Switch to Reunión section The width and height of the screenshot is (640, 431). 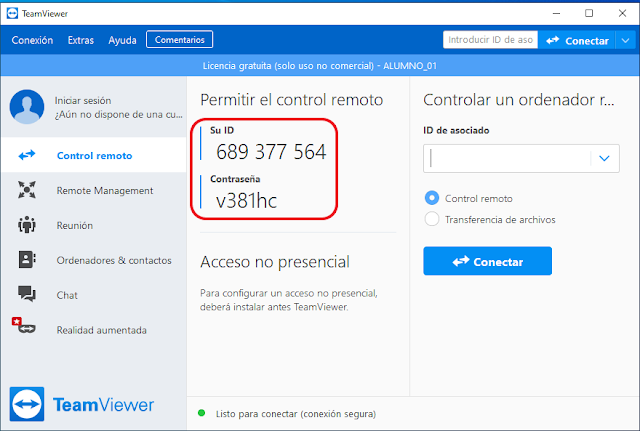(x=94, y=225)
